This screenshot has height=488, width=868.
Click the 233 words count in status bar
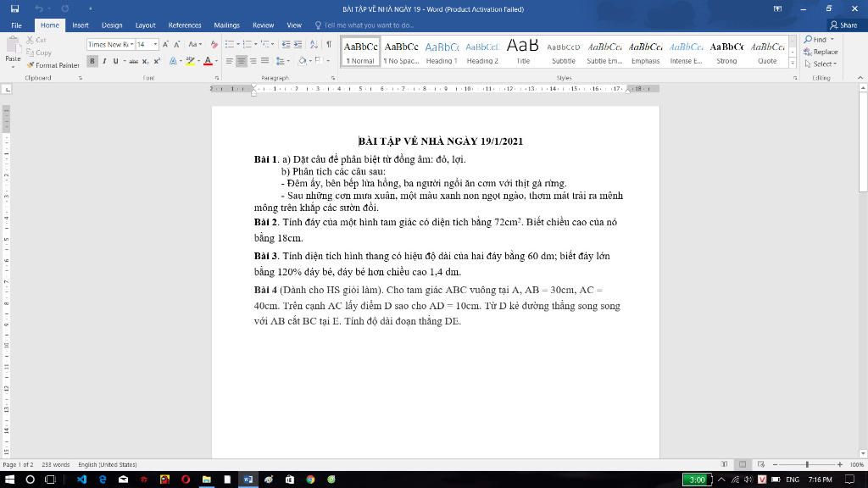pos(56,465)
